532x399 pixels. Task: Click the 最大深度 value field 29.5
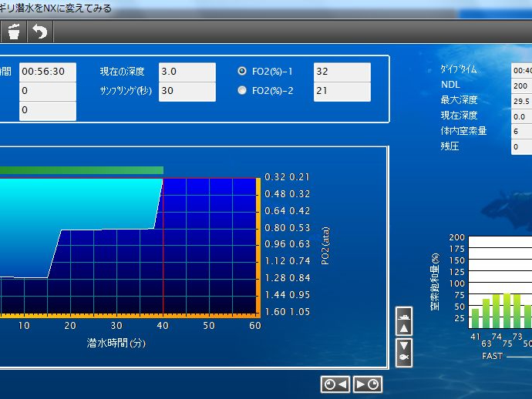click(521, 101)
